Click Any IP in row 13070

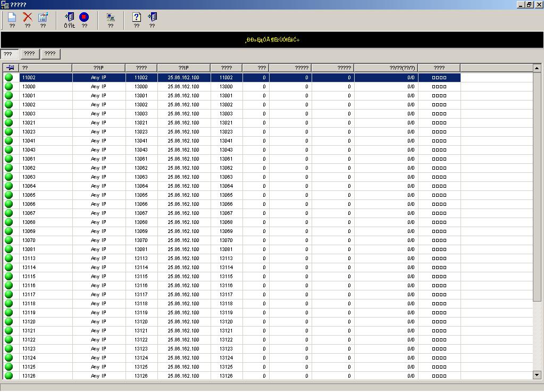click(98, 240)
